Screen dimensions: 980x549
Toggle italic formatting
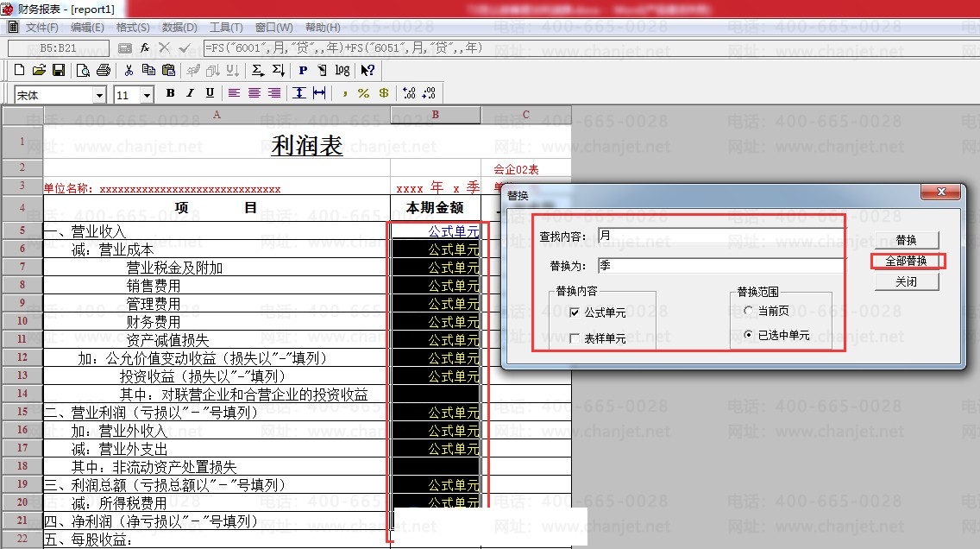pos(190,93)
